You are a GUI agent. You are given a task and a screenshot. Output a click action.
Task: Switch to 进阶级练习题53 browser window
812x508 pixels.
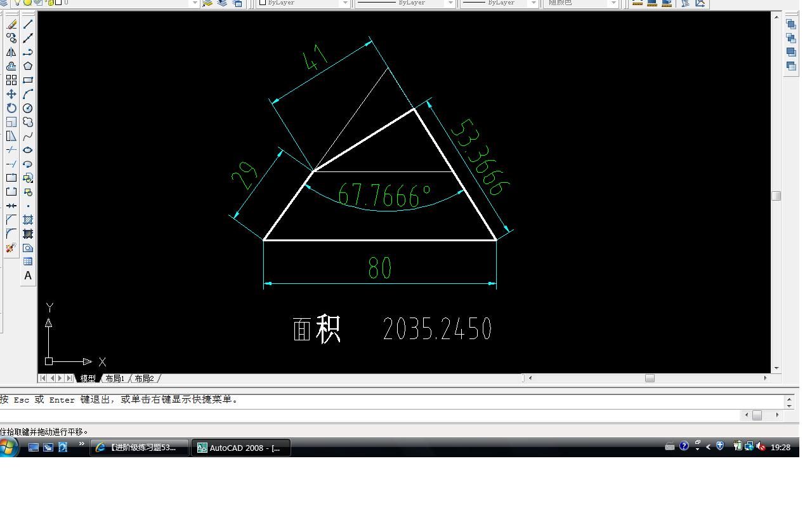140,448
